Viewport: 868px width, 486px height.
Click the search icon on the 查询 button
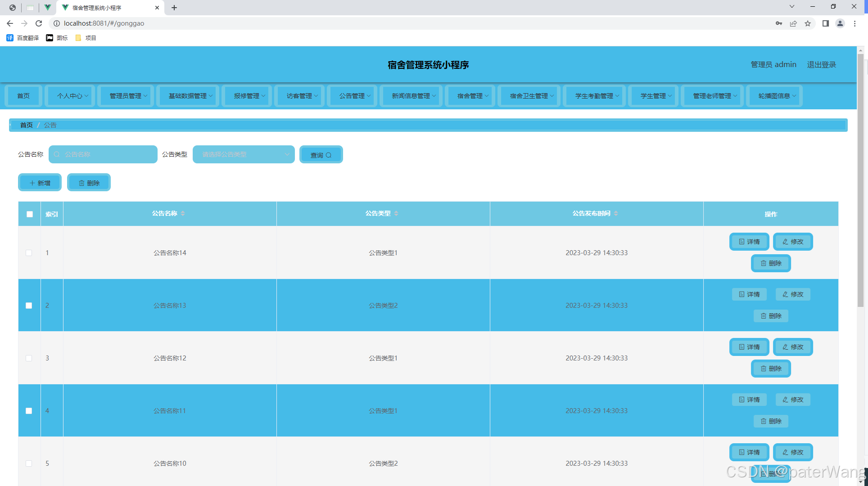329,155
